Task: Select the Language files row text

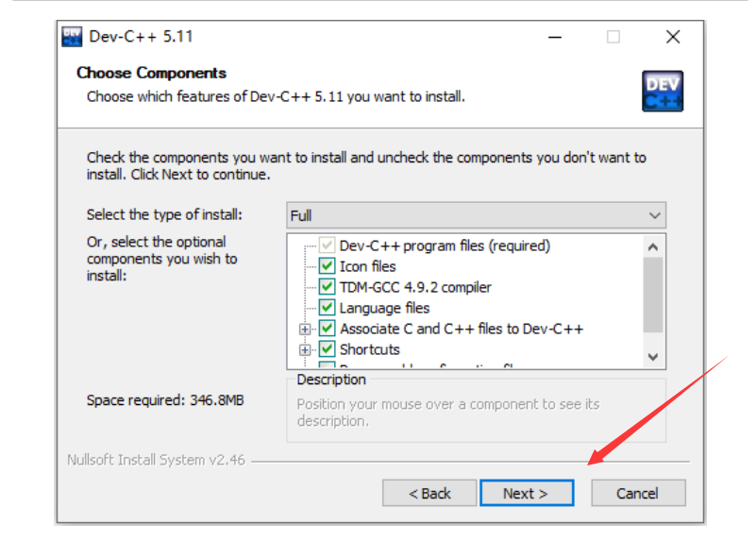Action: click(x=384, y=308)
